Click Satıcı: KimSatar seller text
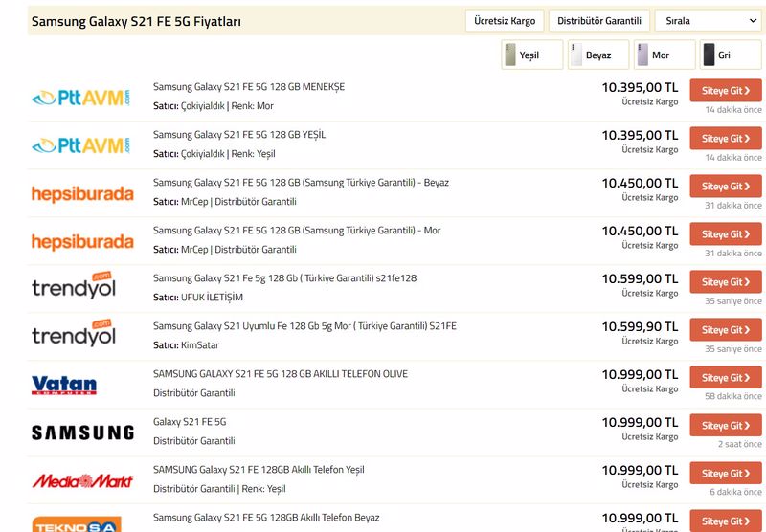This screenshot has height=532, width=766. tap(186, 345)
